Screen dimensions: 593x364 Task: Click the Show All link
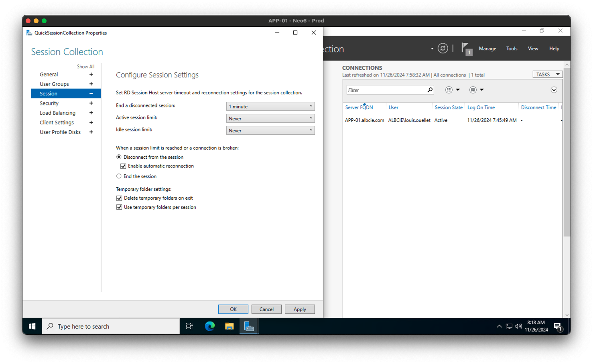click(85, 66)
